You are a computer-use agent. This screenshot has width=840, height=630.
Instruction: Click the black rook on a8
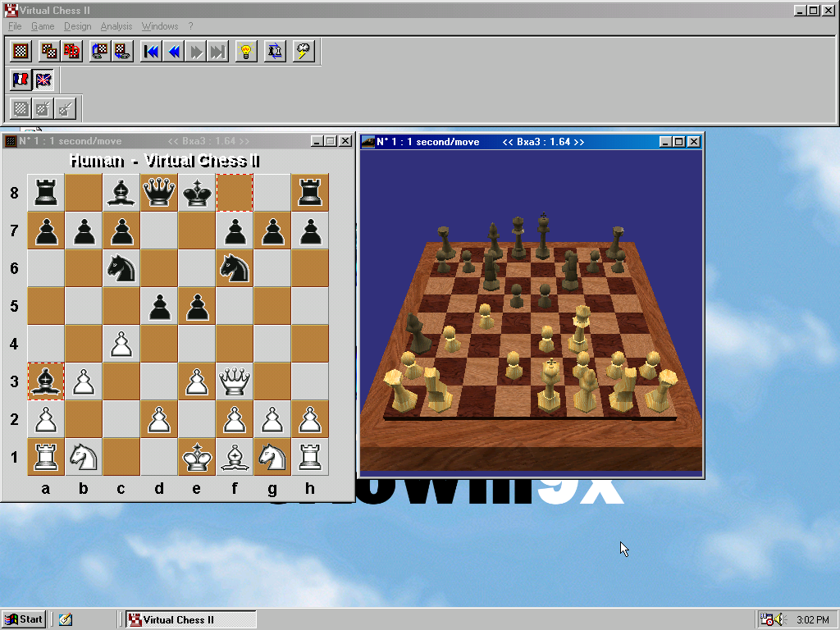coord(46,192)
